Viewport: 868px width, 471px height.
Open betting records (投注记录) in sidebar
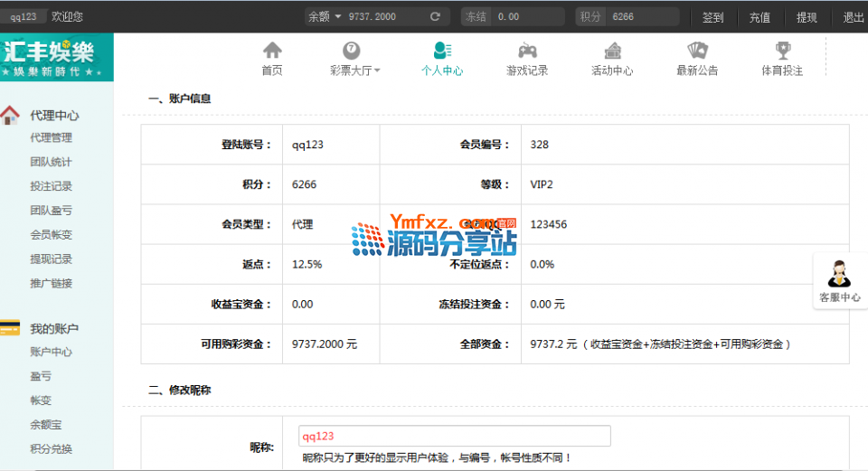tap(51, 186)
